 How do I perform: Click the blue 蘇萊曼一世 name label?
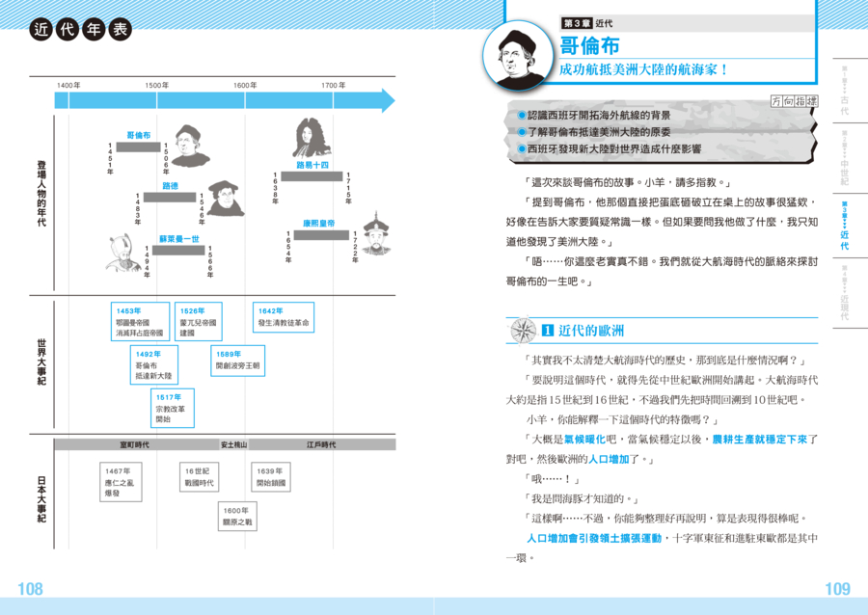[x=178, y=239]
